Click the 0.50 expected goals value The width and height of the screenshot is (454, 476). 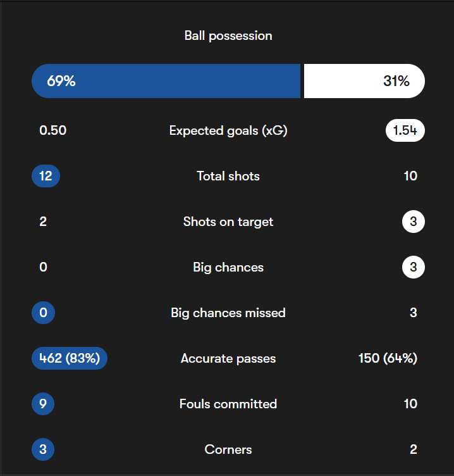(53, 131)
